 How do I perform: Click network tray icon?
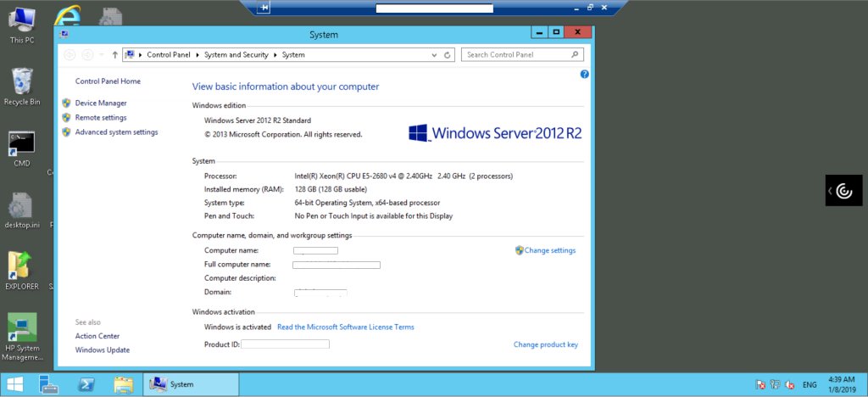[x=776, y=385]
